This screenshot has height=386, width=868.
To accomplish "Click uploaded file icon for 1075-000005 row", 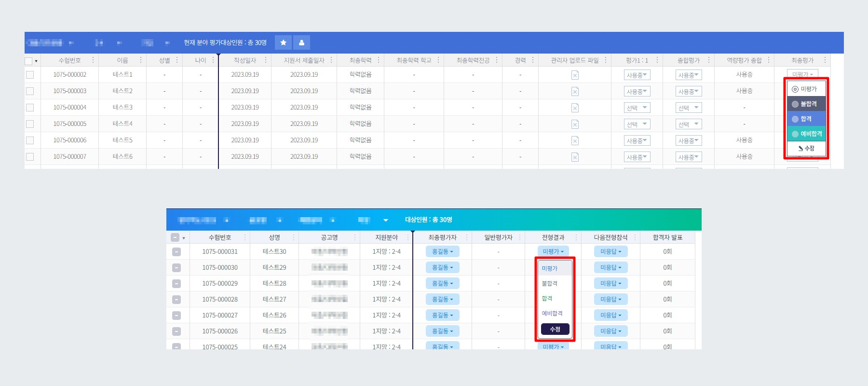I will click(575, 124).
